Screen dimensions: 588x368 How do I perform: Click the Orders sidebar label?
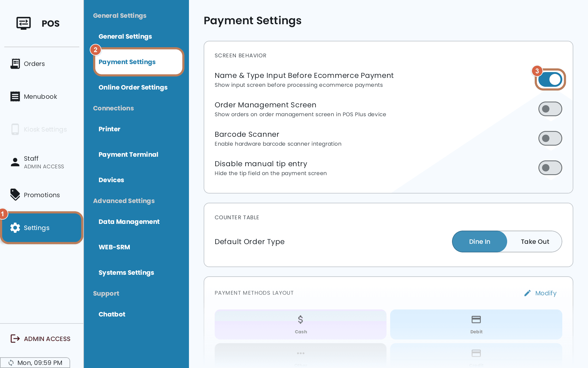[34, 64]
